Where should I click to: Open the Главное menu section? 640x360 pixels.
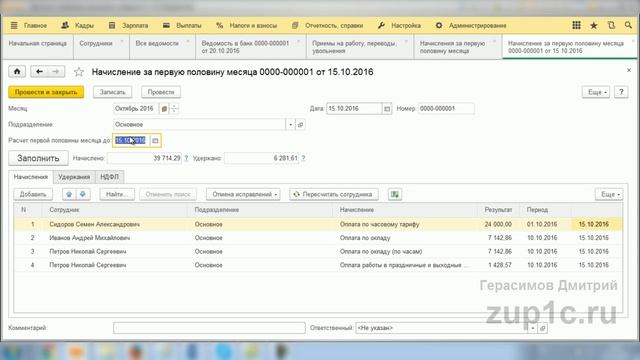[35, 25]
